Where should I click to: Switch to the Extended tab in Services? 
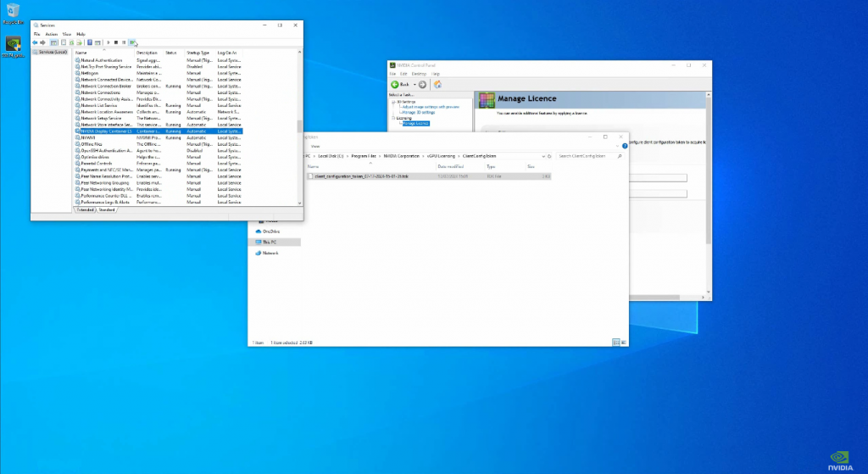85,210
